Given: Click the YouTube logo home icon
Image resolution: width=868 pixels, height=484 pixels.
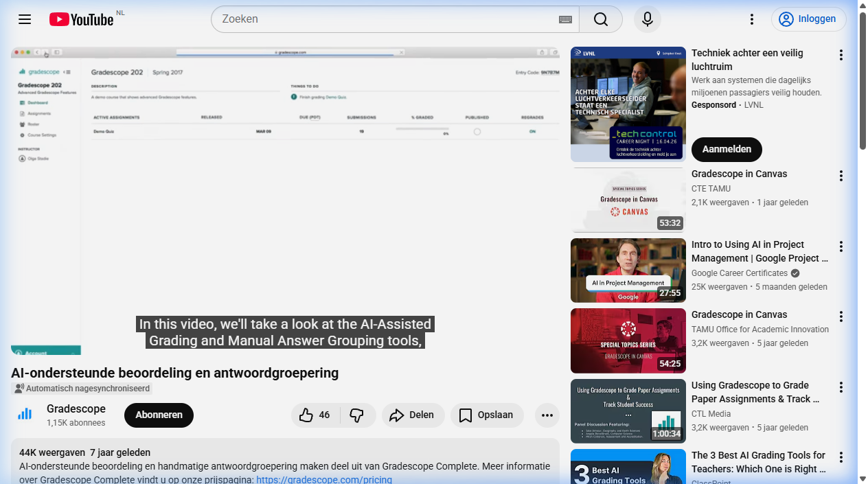Looking at the screenshot, I should [x=81, y=19].
